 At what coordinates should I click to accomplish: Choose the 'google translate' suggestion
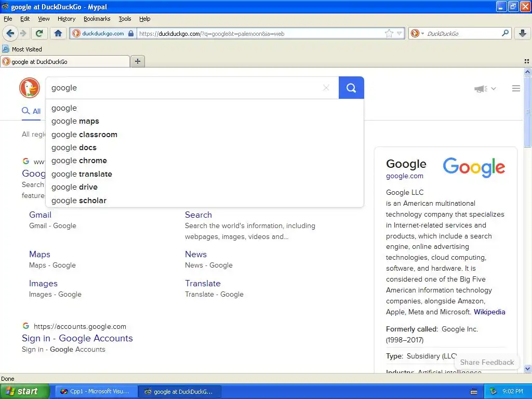click(205, 174)
